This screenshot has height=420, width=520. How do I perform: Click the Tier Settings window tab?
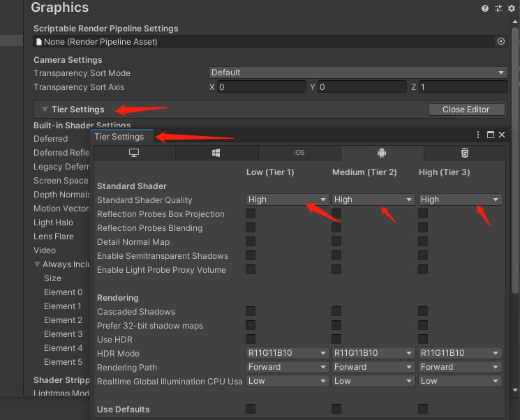point(119,137)
